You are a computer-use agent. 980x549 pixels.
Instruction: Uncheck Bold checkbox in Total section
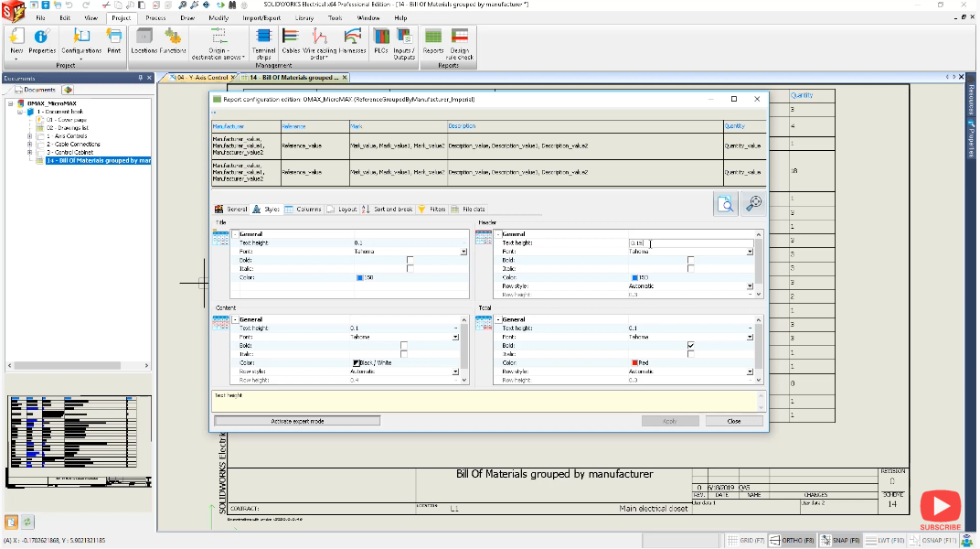690,345
